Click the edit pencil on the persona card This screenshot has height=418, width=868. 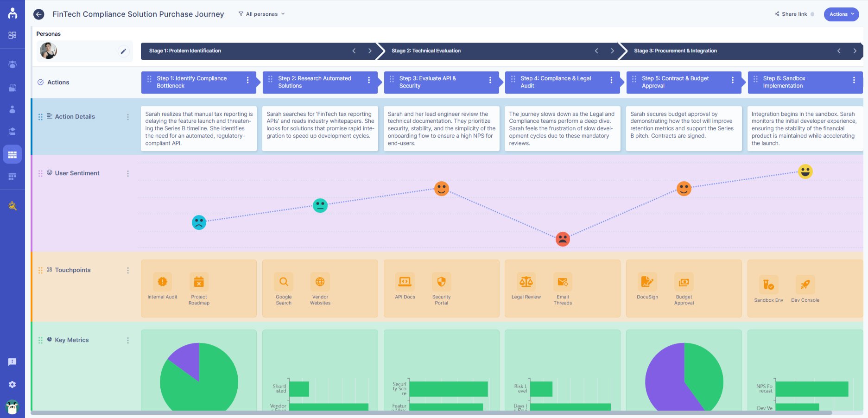[x=123, y=51]
